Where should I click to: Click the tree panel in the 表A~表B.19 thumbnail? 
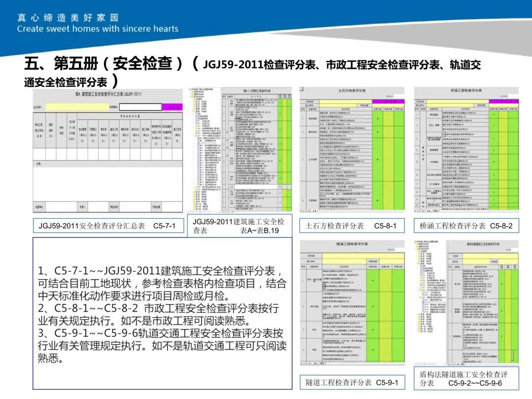click(205, 150)
